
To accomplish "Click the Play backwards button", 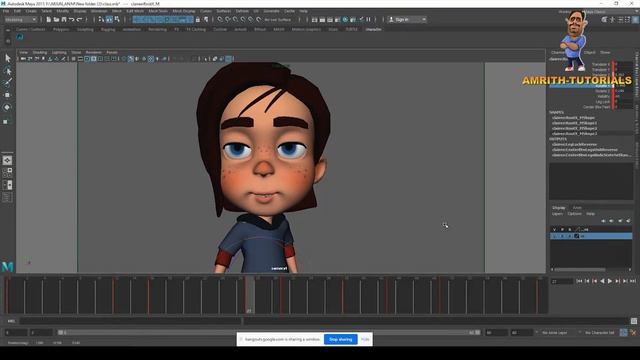I will (602, 281).
